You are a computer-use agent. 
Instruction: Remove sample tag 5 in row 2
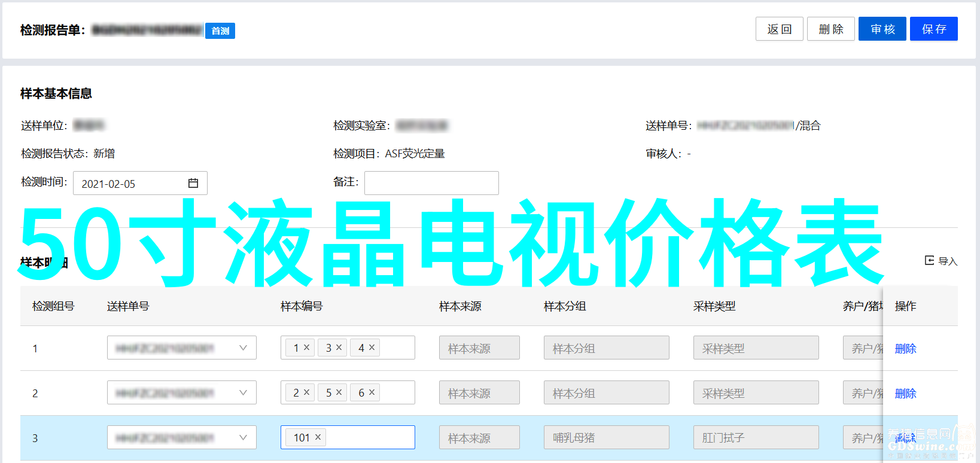point(339,392)
